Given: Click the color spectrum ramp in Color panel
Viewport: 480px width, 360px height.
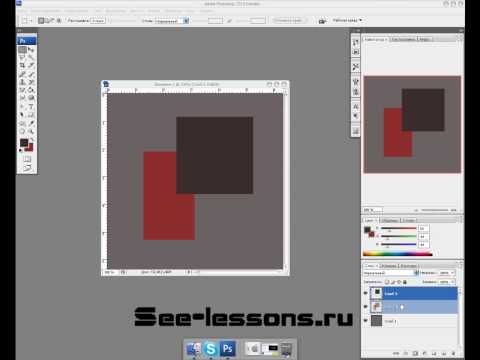Looking at the screenshot, I should (397, 254).
